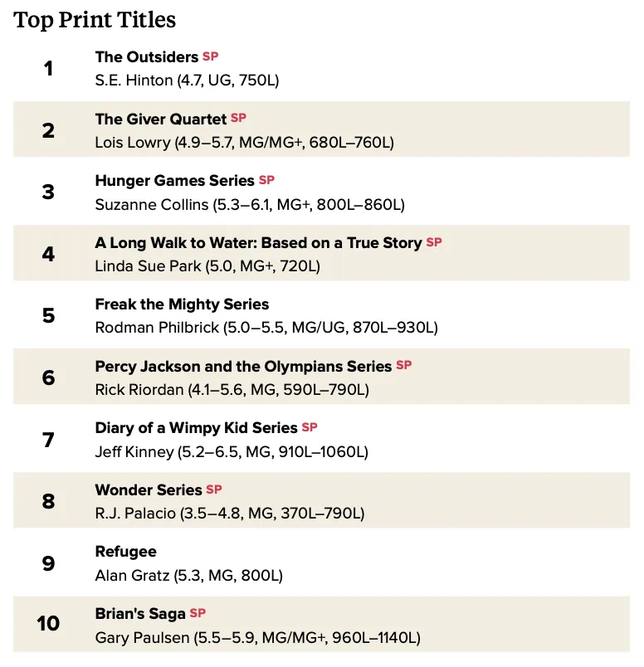Click the rank number 10
Image resolution: width=644 pixels, height=667 pixels.
click(48, 624)
